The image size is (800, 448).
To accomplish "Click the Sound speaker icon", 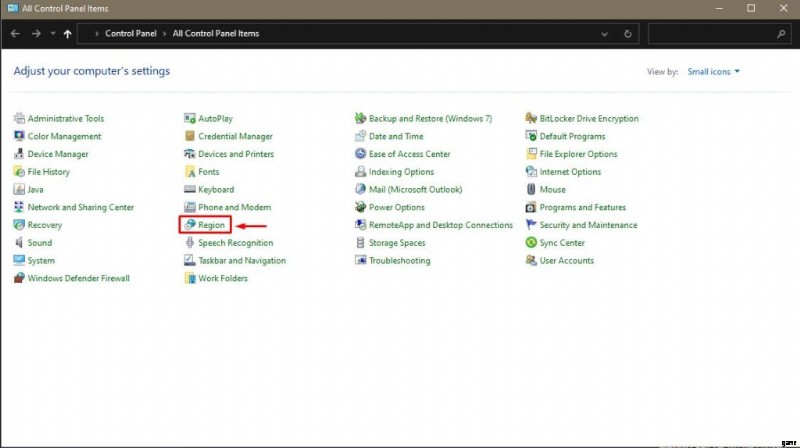I will pos(19,243).
